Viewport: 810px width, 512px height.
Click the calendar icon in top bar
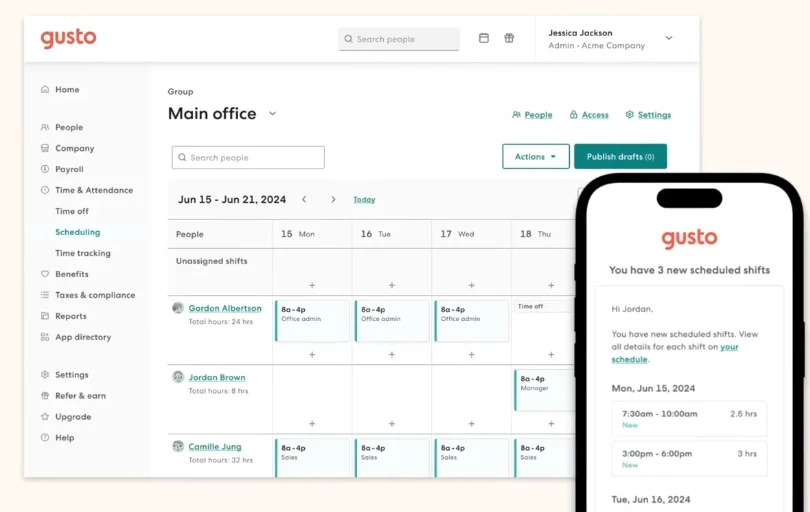click(484, 39)
